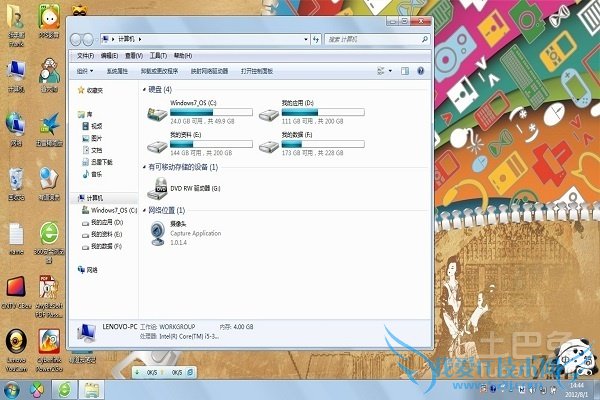Viewport: 600px width, 400px height.
Task: Click the Explorer taskbar button
Action: tap(91, 390)
